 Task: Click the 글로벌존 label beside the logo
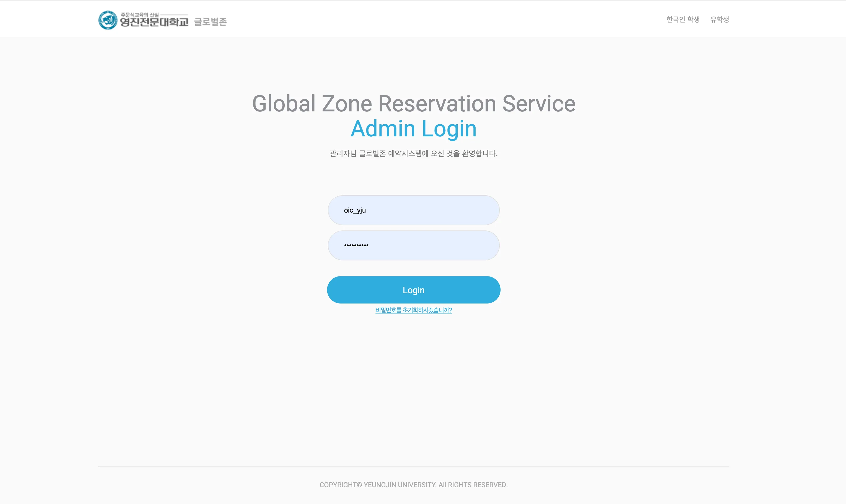tap(210, 22)
